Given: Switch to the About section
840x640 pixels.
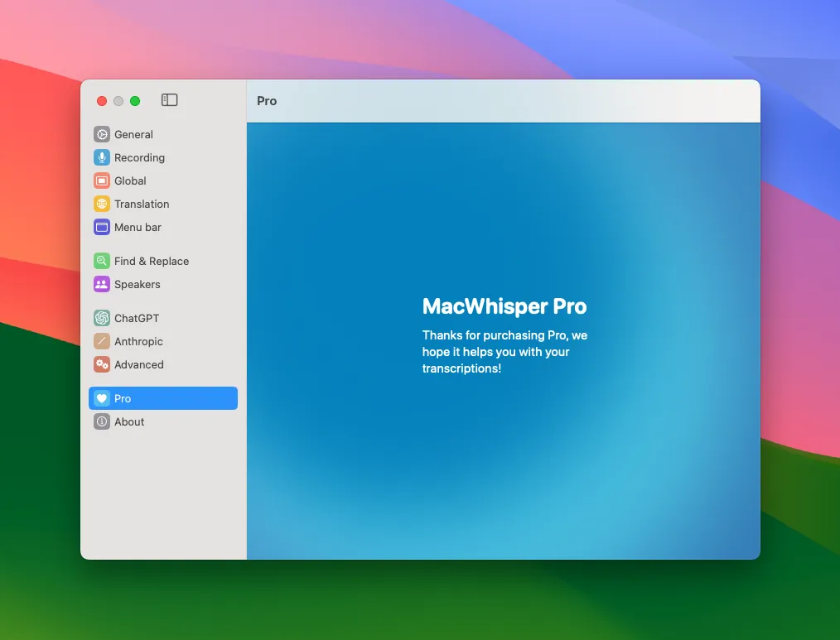Looking at the screenshot, I should tap(130, 421).
